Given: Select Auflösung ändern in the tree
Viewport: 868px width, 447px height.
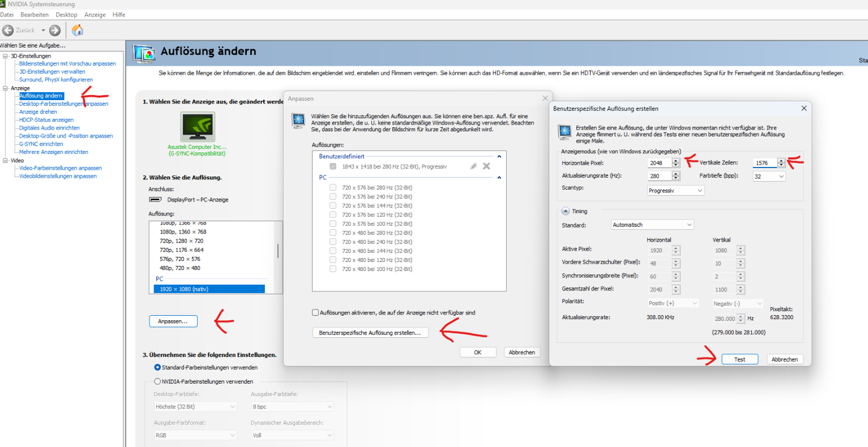Looking at the screenshot, I should tap(41, 96).
